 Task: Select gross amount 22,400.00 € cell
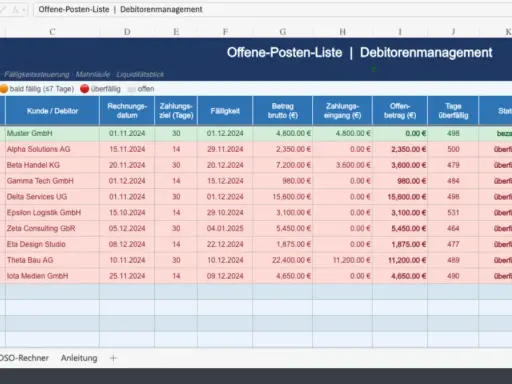[x=283, y=260]
